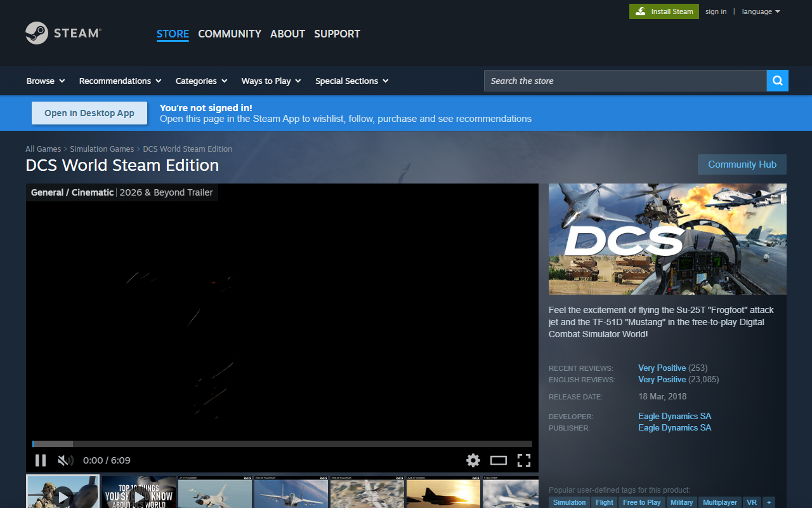Expand Special Sections menu
This screenshot has width=812, height=508.
pyautogui.click(x=352, y=81)
